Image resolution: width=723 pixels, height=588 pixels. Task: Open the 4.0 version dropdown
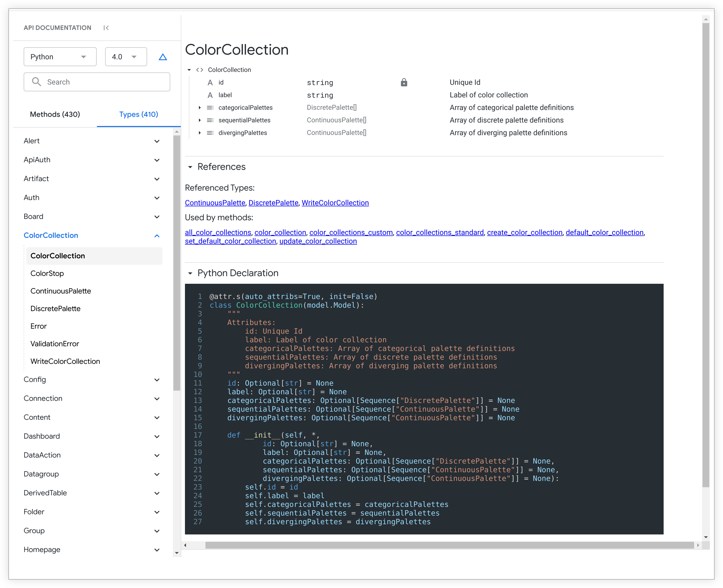[x=126, y=57]
